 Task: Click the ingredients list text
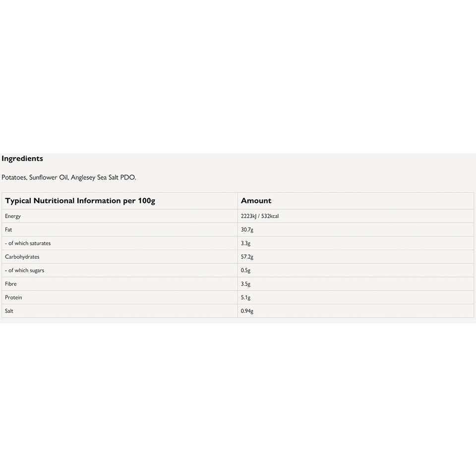[x=68, y=177]
